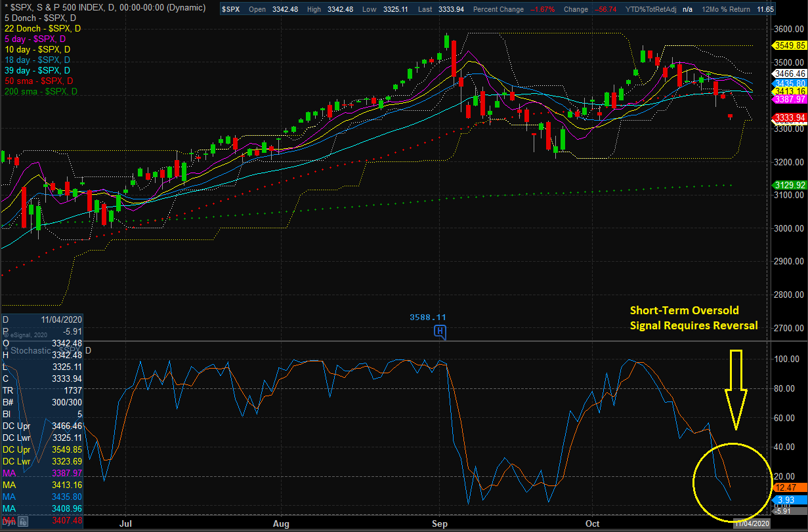Click the High value 3342.48 in quote bar
The width and height of the screenshot is (808, 532).
coord(342,9)
